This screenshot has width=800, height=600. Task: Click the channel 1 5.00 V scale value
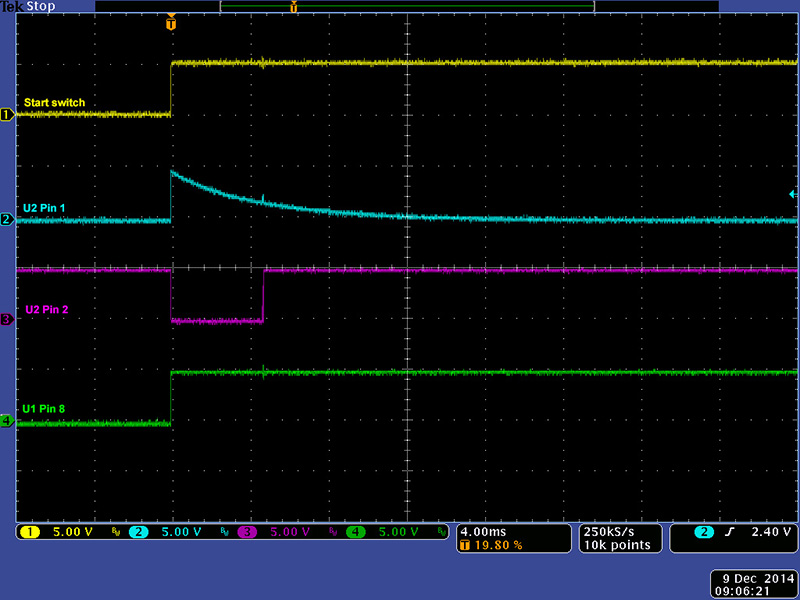[x=73, y=532]
